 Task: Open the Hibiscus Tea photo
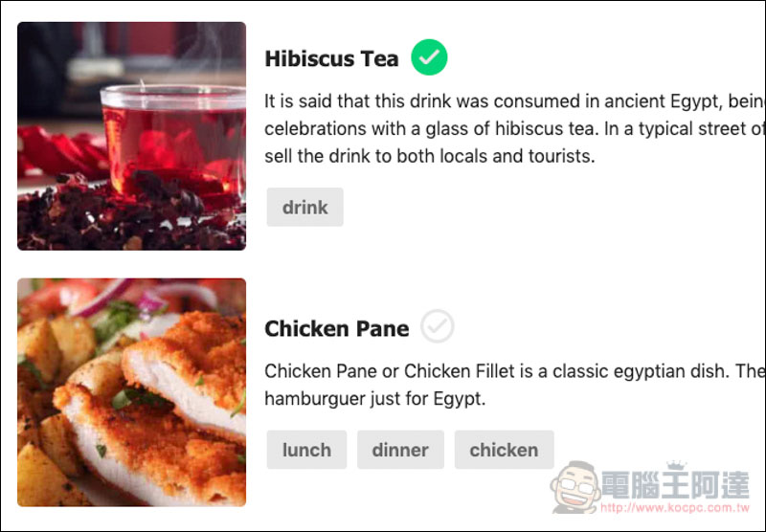[131, 136]
